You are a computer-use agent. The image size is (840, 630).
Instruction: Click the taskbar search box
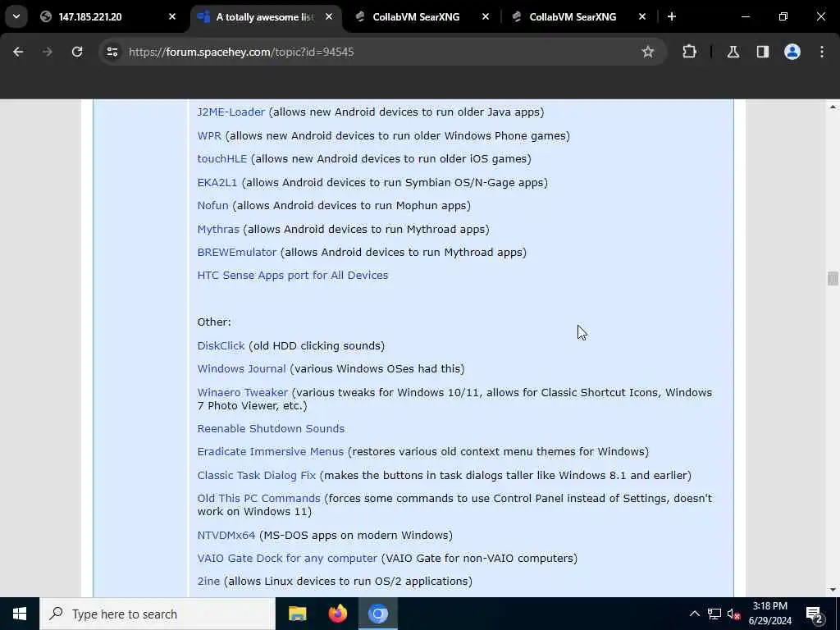pyautogui.click(x=157, y=614)
